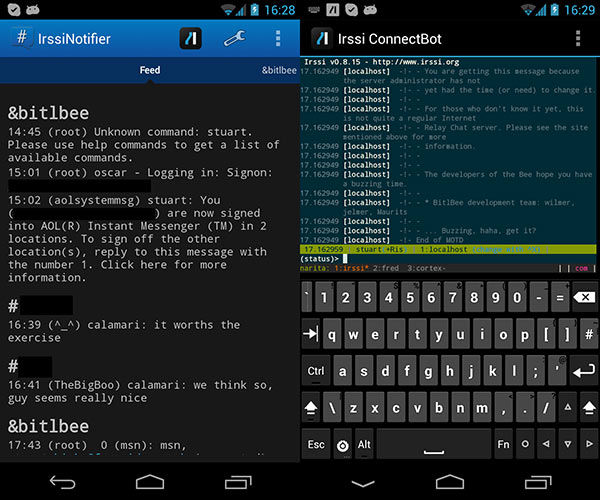The height and width of the screenshot is (500, 600).
Task: Tap the equals key
Action: point(560,297)
